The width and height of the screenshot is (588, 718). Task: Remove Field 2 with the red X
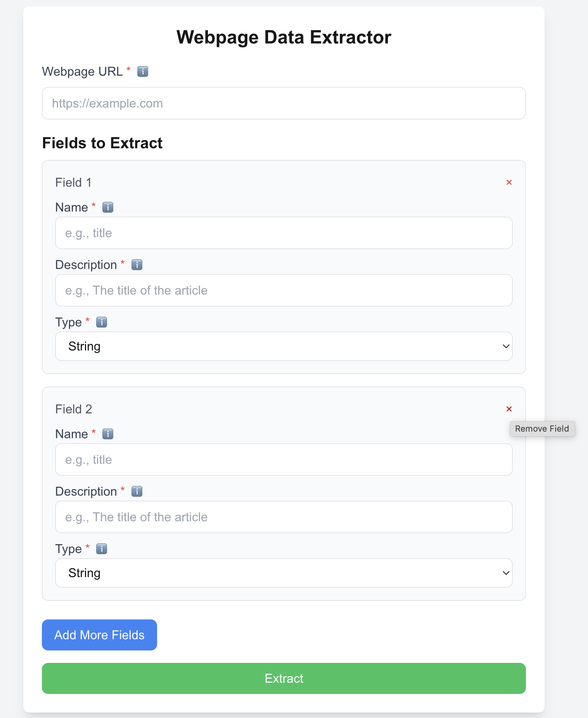pyautogui.click(x=509, y=409)
